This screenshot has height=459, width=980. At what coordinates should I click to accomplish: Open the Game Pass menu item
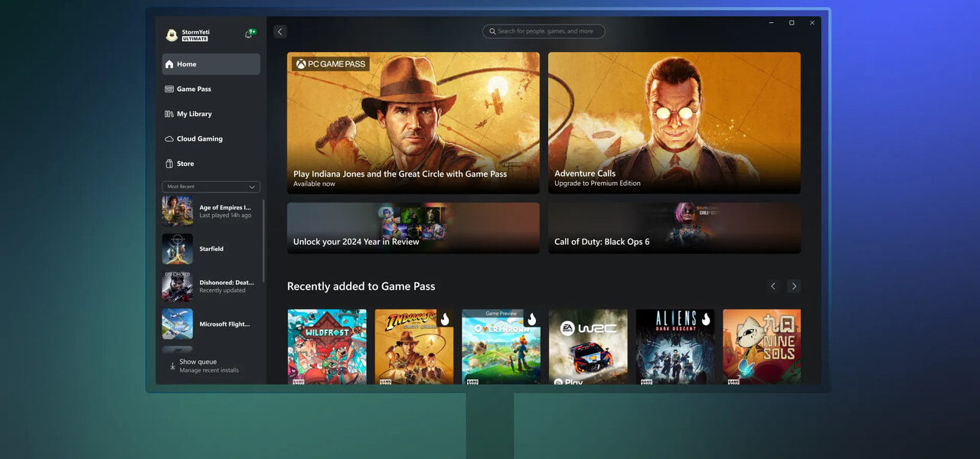point(211,89)
